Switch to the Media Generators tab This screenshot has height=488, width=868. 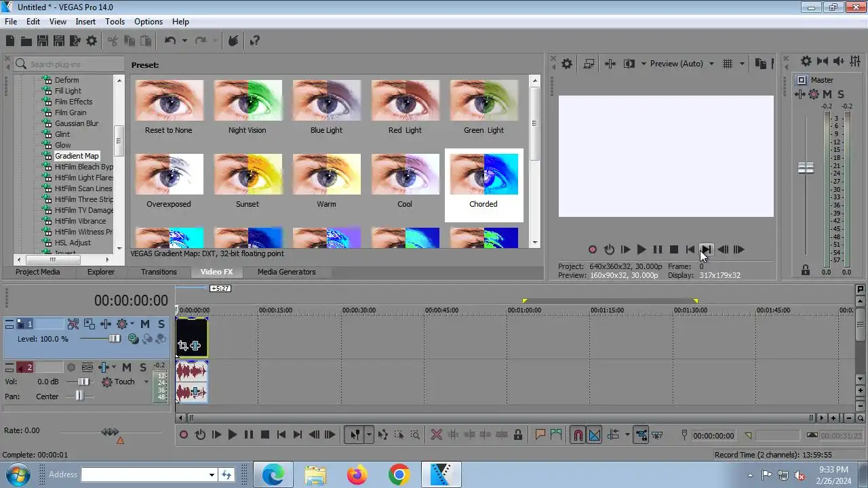point(286,272)
